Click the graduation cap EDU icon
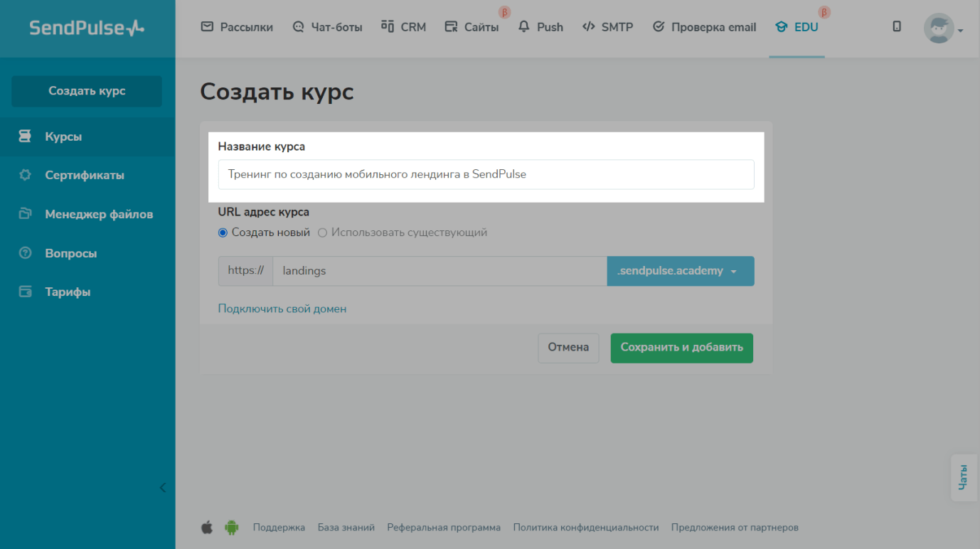Screen dimensions: 980x549 782,27
